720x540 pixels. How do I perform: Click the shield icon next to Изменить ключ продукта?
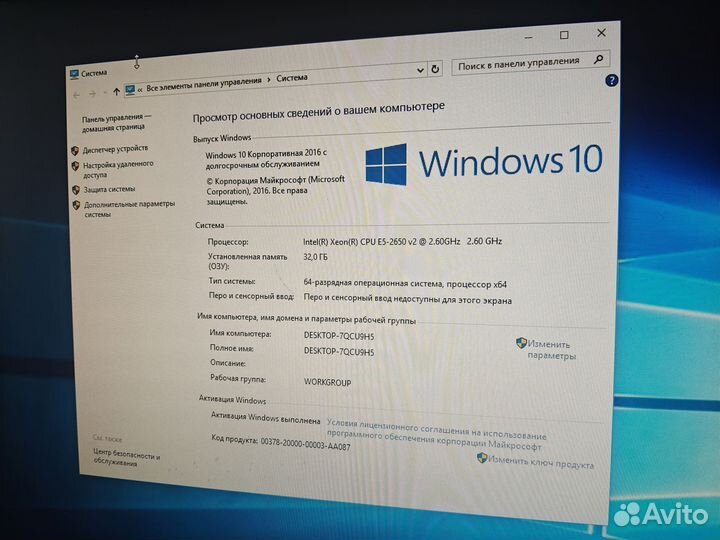click(482, 457)
